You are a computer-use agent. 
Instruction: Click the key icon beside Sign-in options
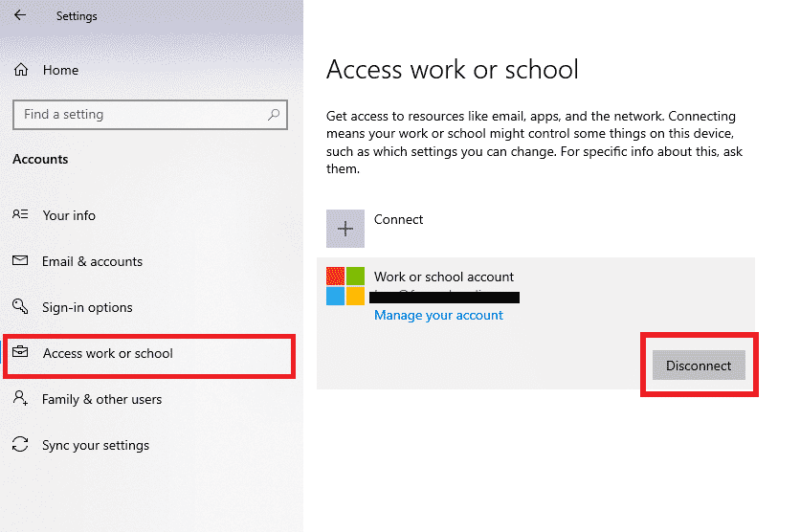point(20,307)
